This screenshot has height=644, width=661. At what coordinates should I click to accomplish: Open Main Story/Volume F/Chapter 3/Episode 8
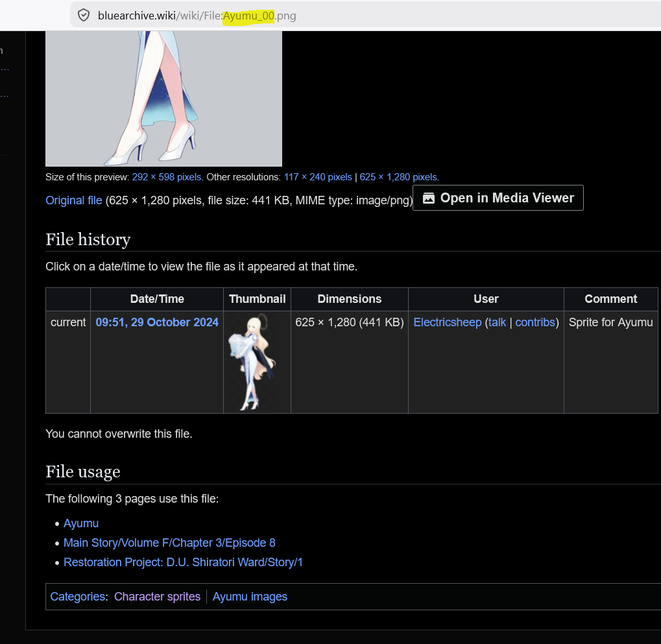coord(169,543)
